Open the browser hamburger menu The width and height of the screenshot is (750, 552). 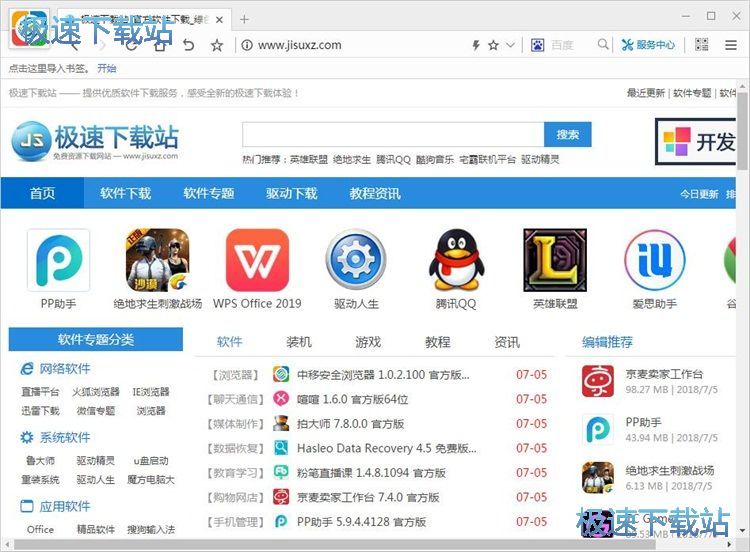tap(730, 45)
